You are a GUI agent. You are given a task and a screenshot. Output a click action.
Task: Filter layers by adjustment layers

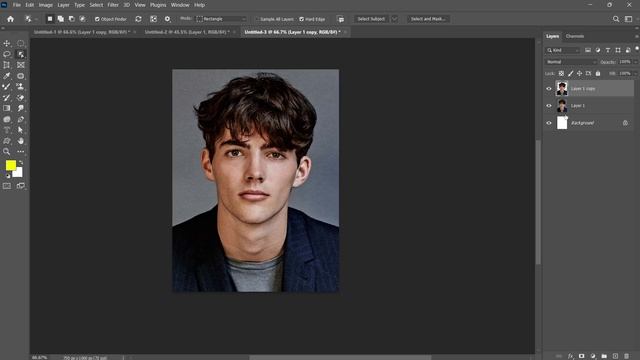point(598,50)
